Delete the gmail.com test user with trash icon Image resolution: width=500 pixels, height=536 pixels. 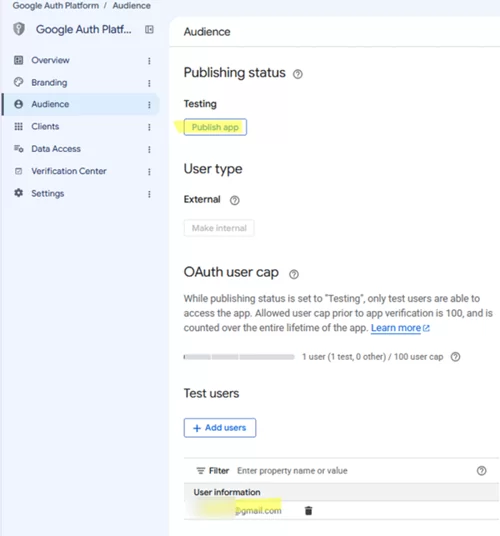click(x=308, y=510)
